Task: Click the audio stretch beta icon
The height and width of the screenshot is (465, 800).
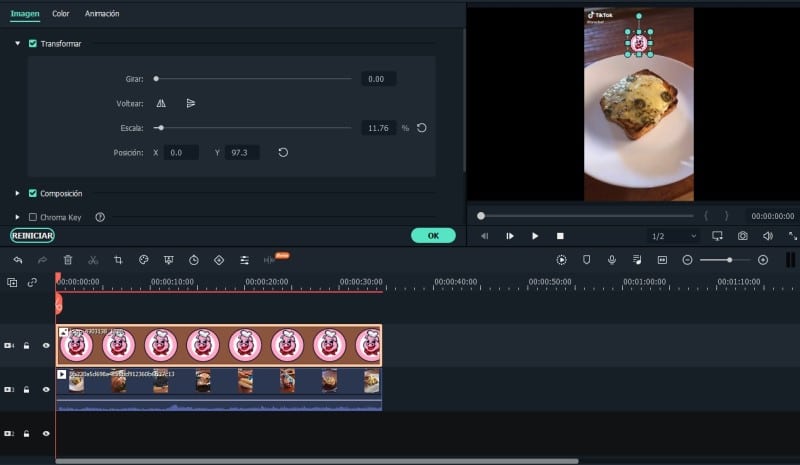Action: pyautogui.click(x=269, y=260)
